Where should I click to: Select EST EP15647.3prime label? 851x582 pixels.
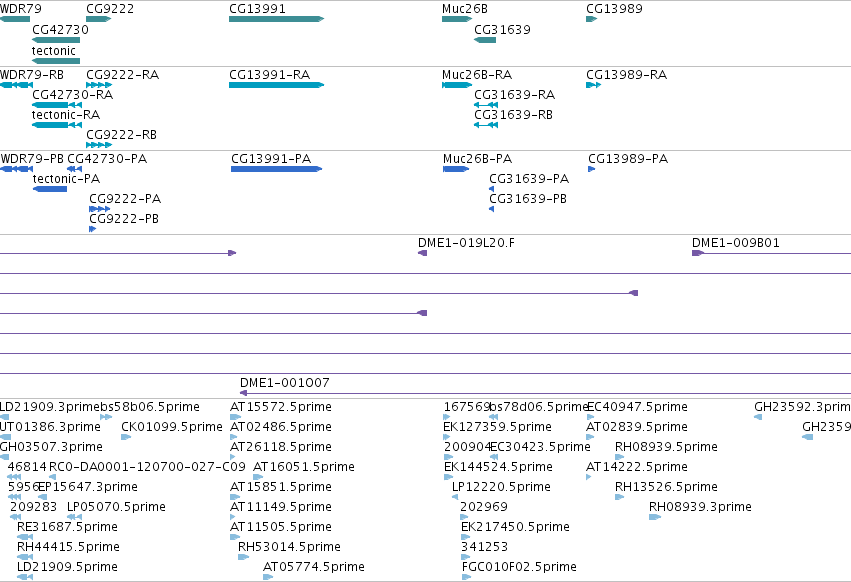point(88,487)
